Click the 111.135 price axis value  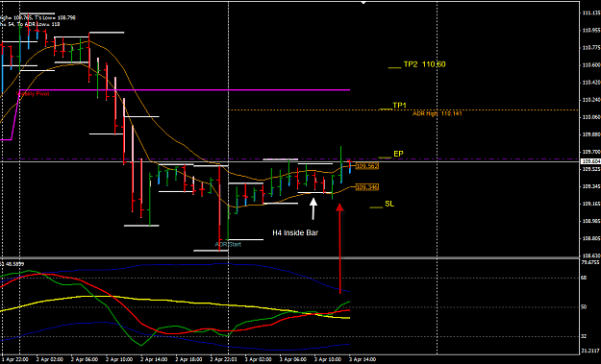(590, 12)
